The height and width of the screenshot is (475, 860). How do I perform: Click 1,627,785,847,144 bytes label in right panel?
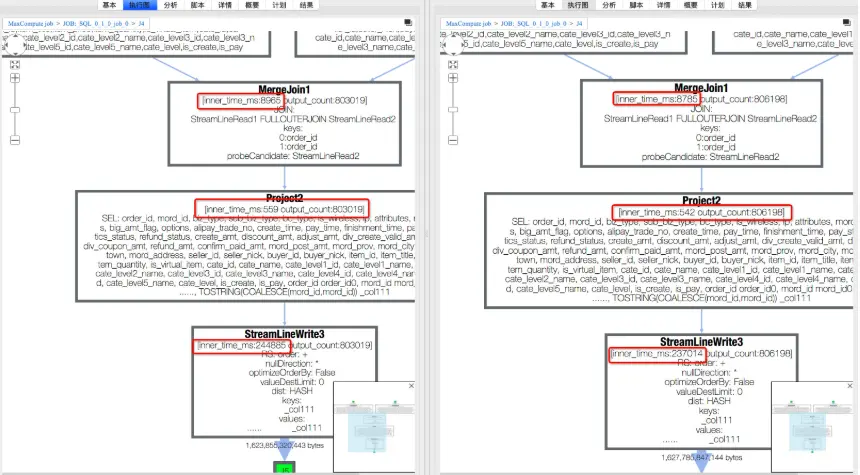click(701, 457)
